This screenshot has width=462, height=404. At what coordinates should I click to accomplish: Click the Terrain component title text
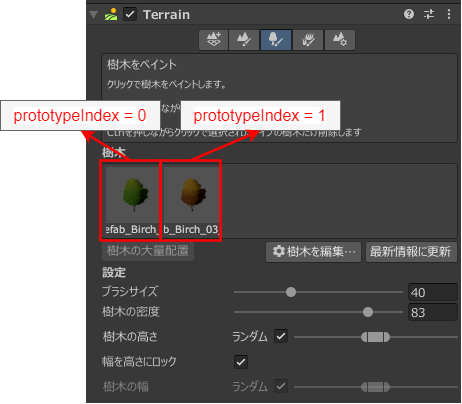[x=166, y=15]
